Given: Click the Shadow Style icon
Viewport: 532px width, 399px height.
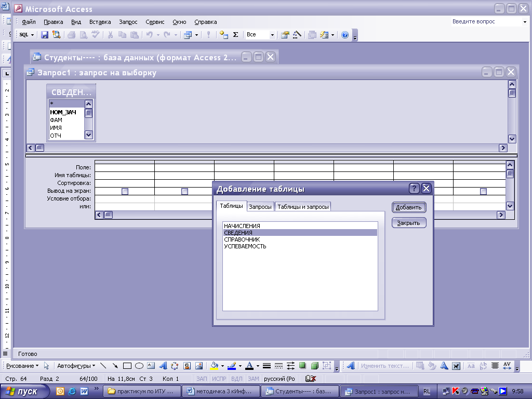Looking at the screenshot, I should pyautogui.click(x=302, y=366).
